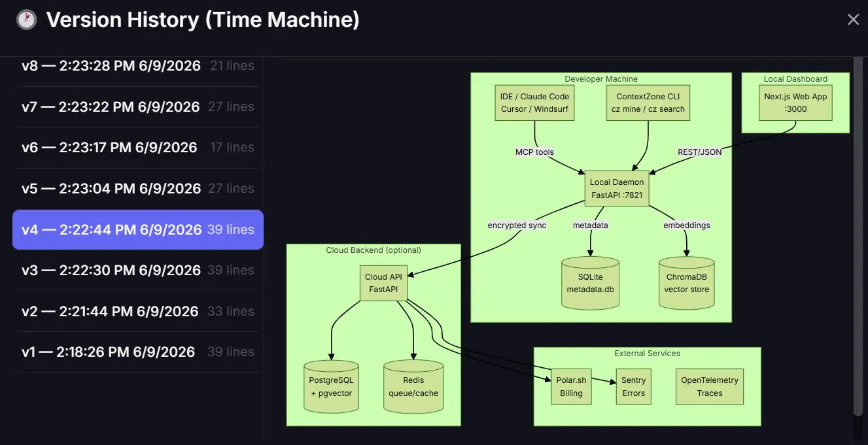Open version v6 with 17 lines
868x445 pixels.
pyautogui.click(x=138, y=148)
